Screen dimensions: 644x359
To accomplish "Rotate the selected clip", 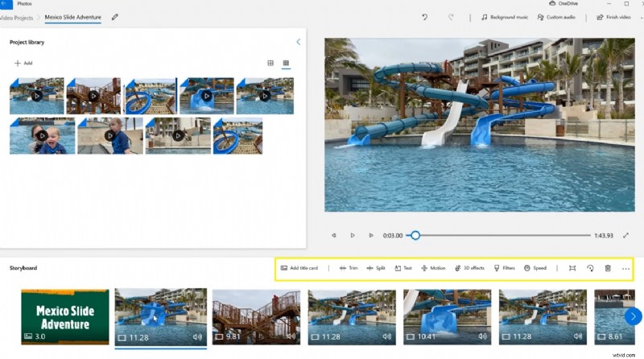I will point(590,268).
